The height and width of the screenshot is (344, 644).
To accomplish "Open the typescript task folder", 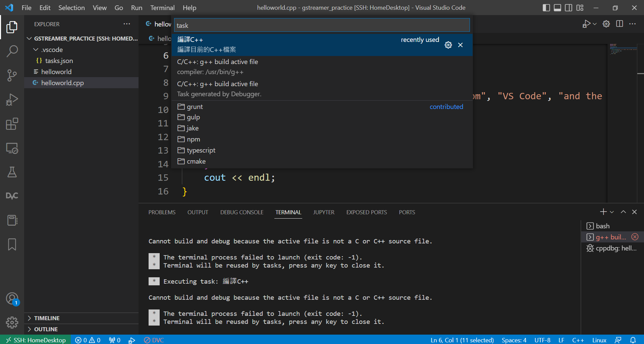I will [x=322, y=150].
